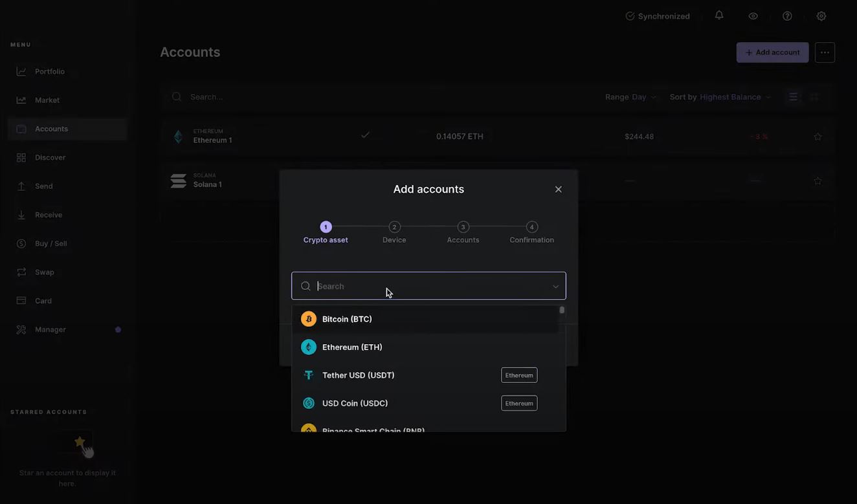
Task: Click the Crypto asset step one
Action: (x=326, y=233)
